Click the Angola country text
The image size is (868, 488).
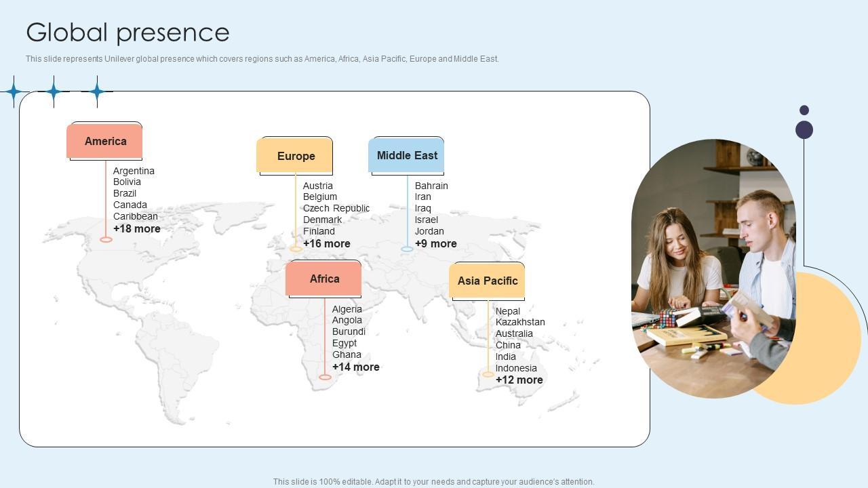(x=347, y=320)
